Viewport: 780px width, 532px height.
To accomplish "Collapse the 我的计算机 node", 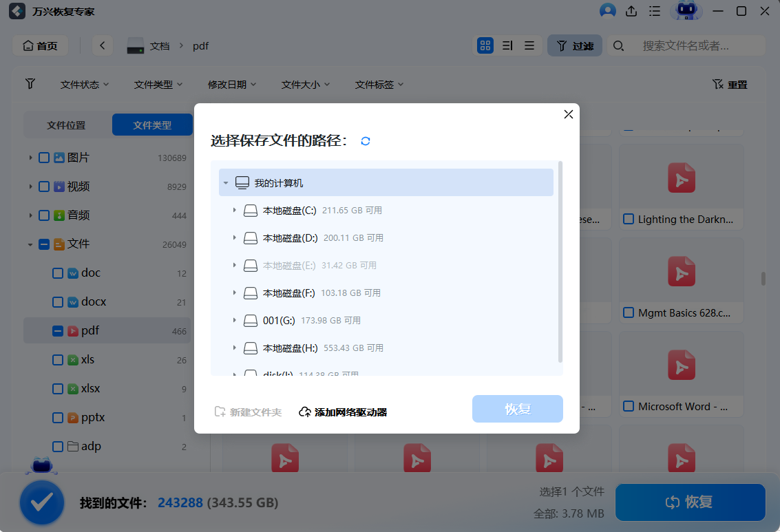I will pyautogui.click(x=226, y=182).
